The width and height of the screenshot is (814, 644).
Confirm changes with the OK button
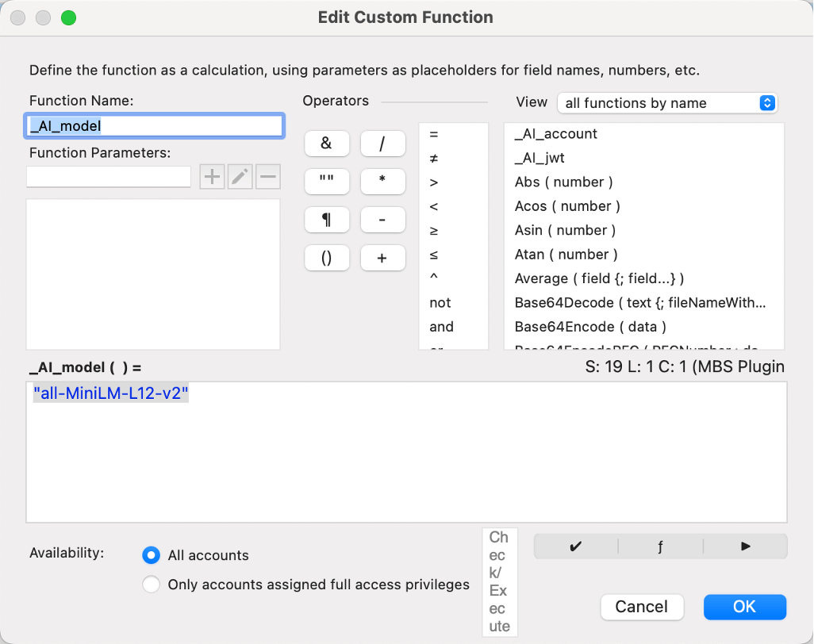pos(745,607)
